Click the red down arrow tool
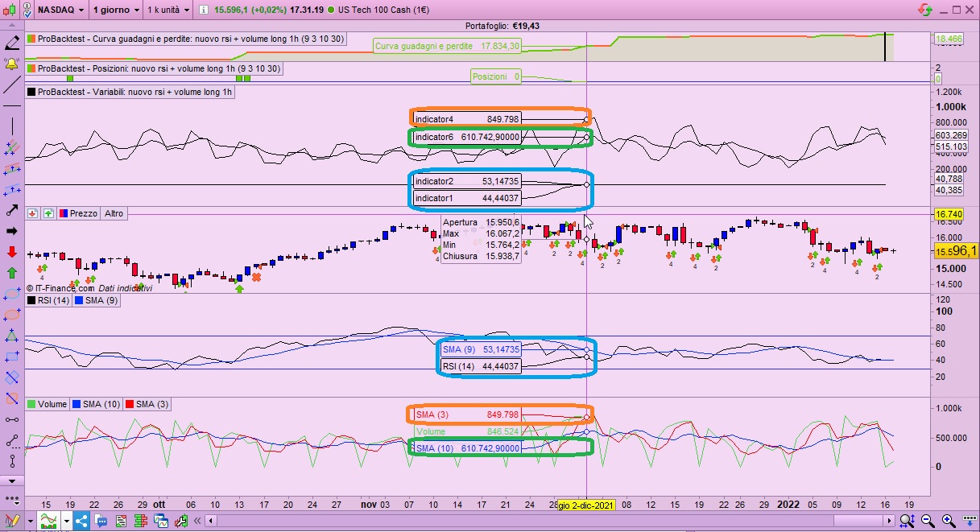The width and height of the screenshot is (980, 532). [11, 252]
